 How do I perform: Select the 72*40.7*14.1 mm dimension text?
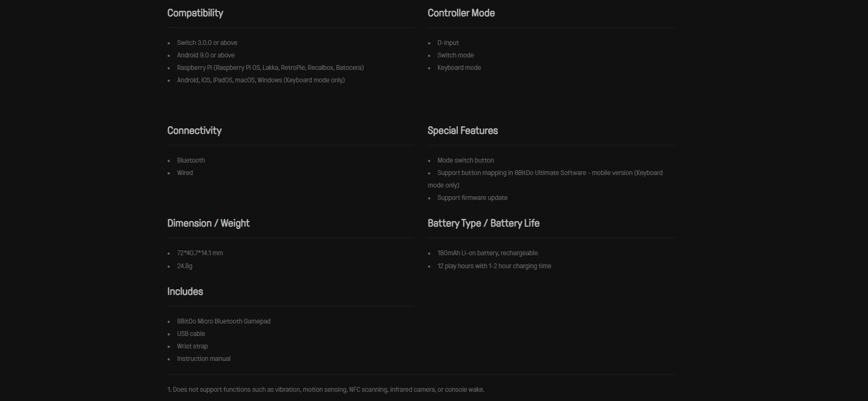coord(200,253)
